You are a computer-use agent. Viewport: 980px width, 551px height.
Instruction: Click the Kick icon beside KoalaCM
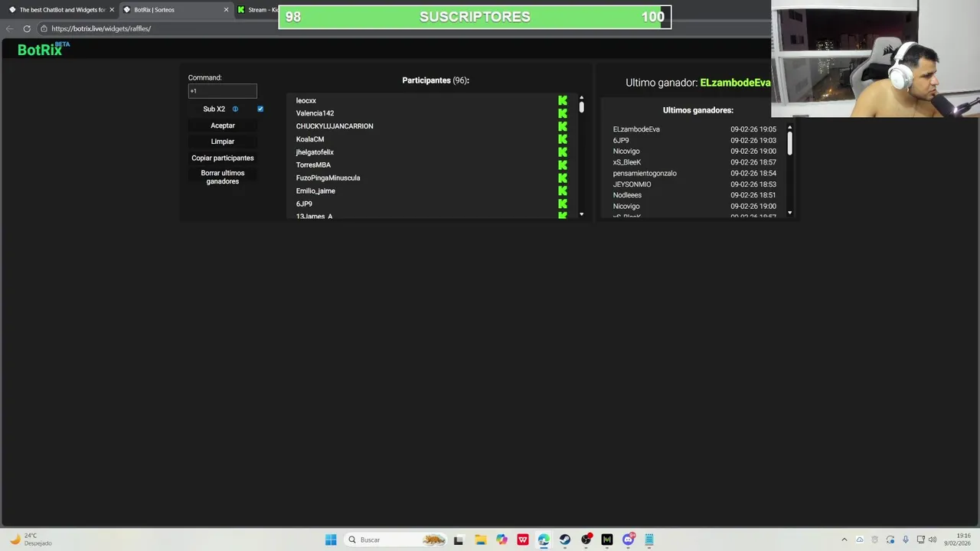(x=563, y=139)
